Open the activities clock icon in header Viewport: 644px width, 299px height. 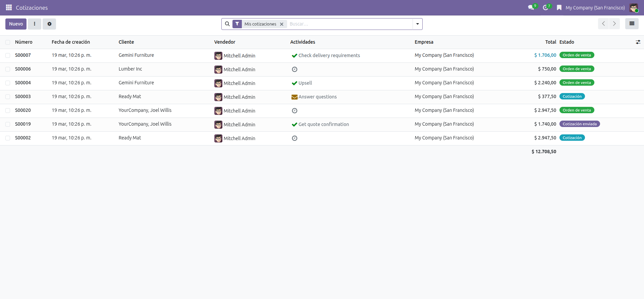545,7
